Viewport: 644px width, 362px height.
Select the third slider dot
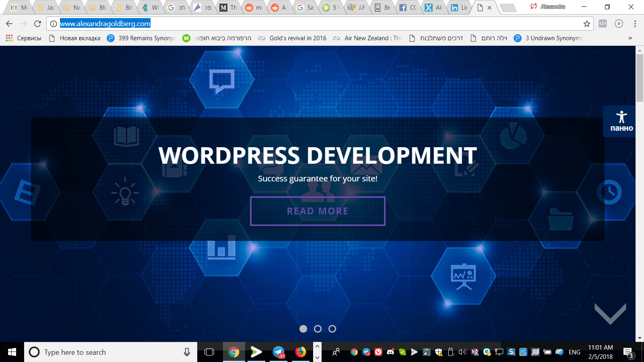(x=332, y=329)
